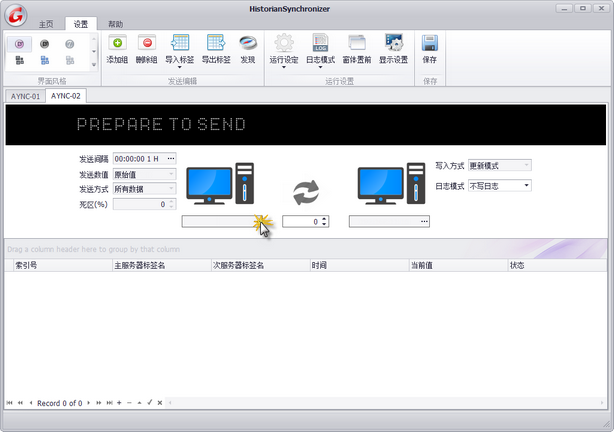
Task: Expand the ribbon 日志模式 dropdown arrow
Action: [320, 68]
